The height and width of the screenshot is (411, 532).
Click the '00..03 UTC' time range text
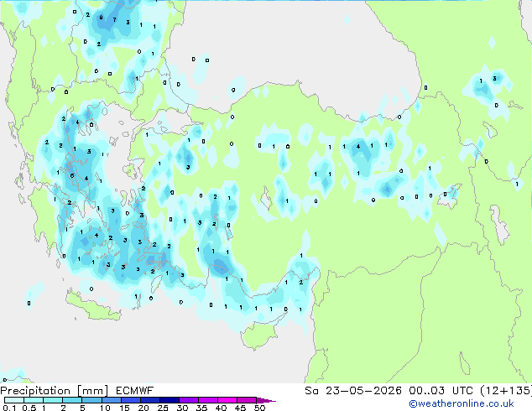click(x=441, y=391)
